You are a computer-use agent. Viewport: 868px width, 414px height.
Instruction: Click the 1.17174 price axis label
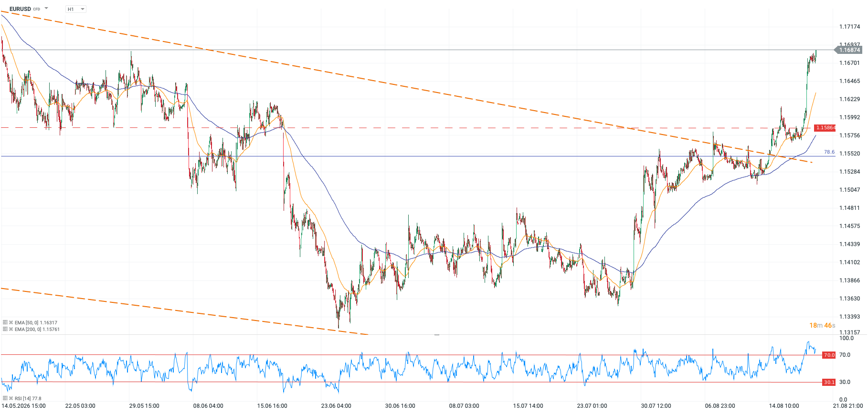(x=850, y=27)
